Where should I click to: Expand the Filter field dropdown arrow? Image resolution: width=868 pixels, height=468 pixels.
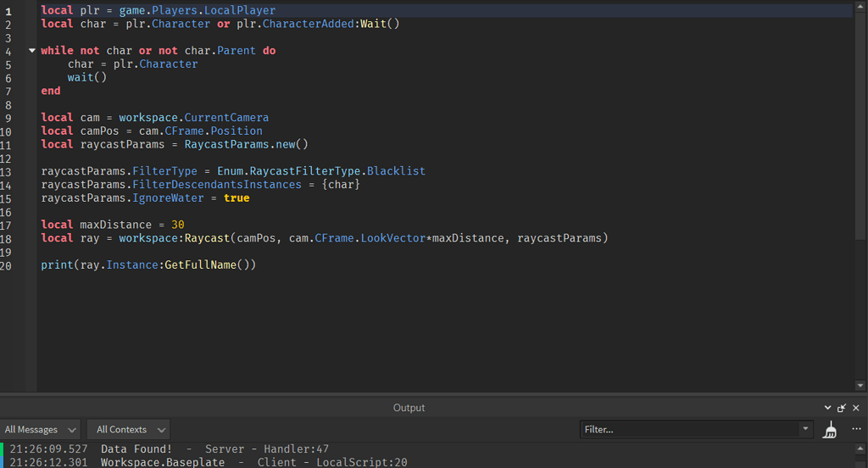coord(805,429)
